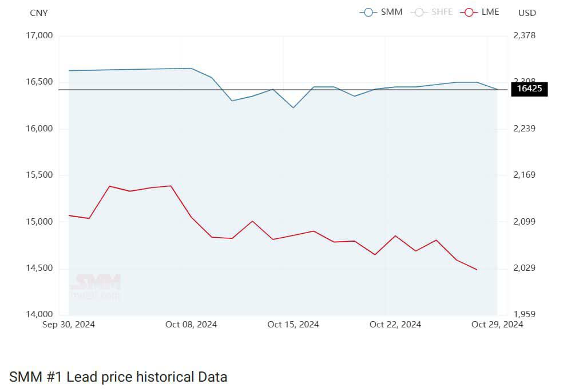The image size is (571, 392).
Task: Click the CNY left axis title
Action: (x=39, y=13)
